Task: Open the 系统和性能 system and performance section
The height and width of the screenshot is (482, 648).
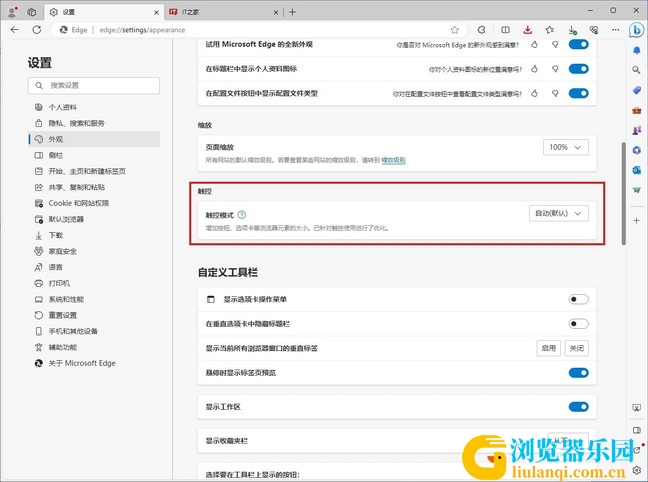Action: [94, 299]
